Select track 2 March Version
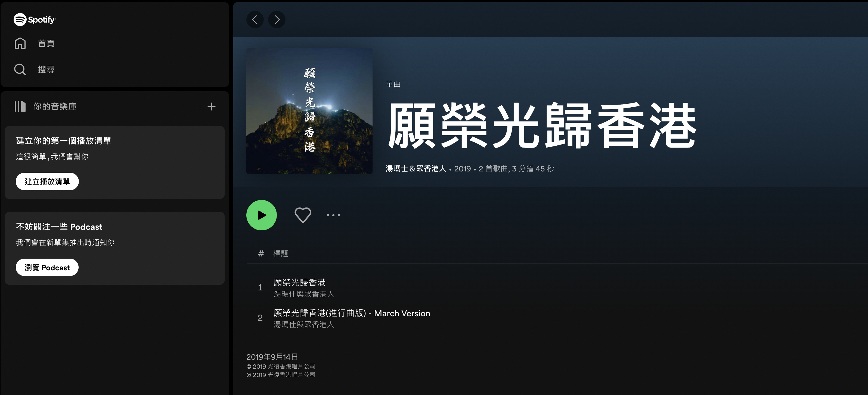868x395 pixels. [352, 313]
